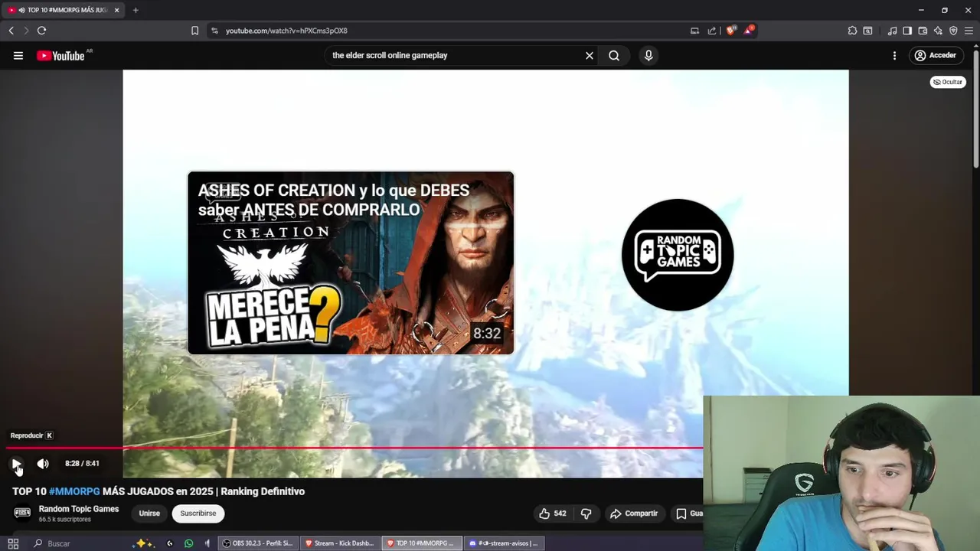Clear the search box with the X
This screenshot has height=551, width=980.
pos(590,55)
